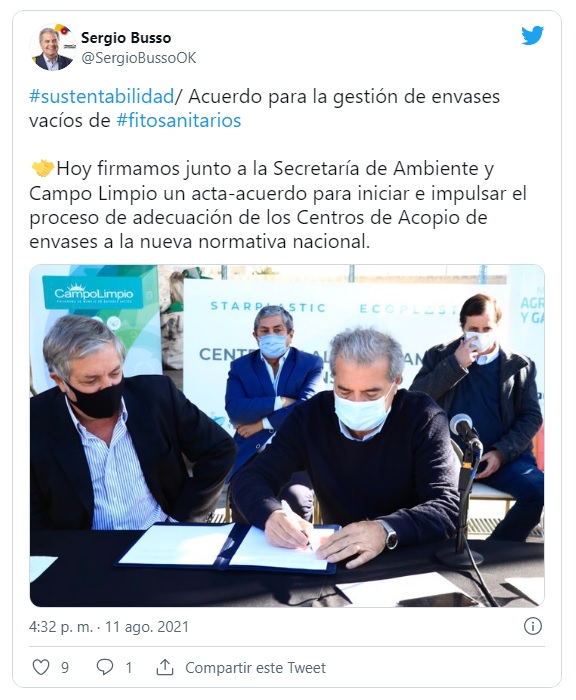Viewport: 576px width, 700px height.
Task: Open replies via the speech bubble icon
Action: [105, 667]
